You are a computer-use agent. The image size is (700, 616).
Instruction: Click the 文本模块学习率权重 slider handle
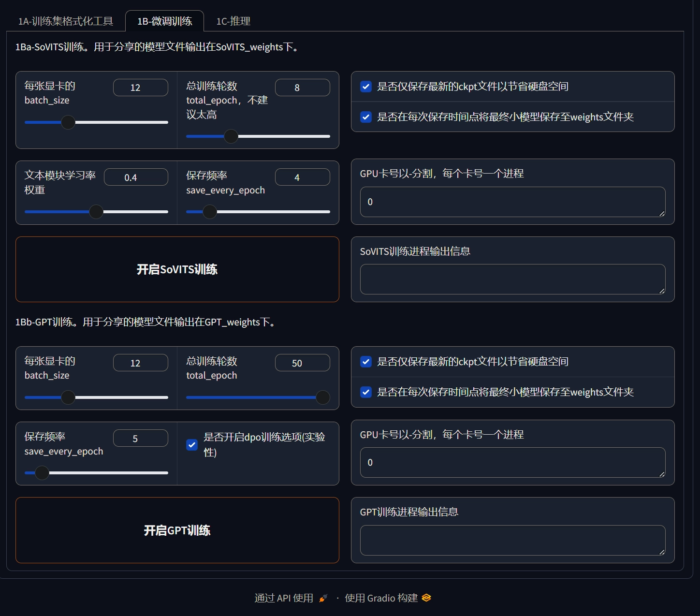point(96,212)
